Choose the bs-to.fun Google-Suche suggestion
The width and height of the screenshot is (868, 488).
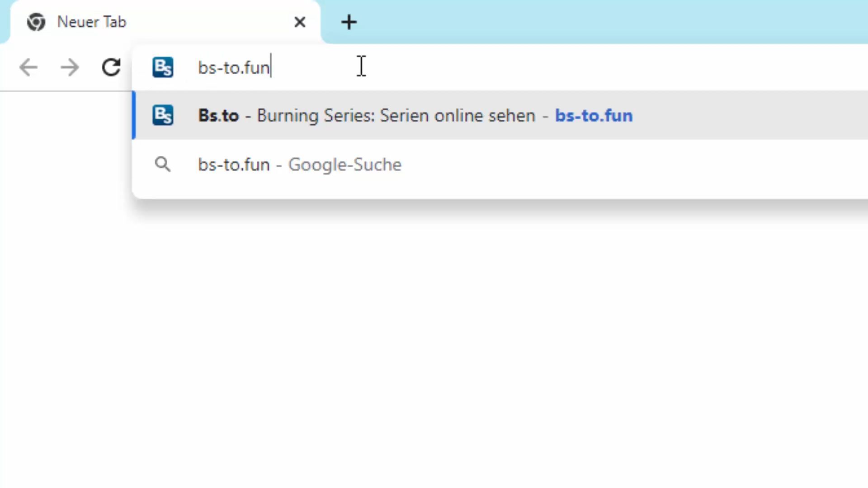500,164
